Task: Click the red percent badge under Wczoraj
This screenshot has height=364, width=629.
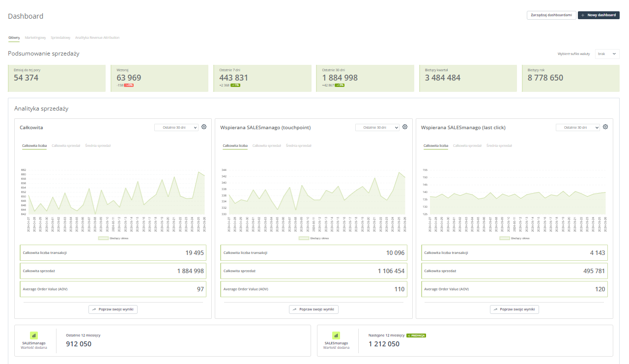Action: point(129,85)
